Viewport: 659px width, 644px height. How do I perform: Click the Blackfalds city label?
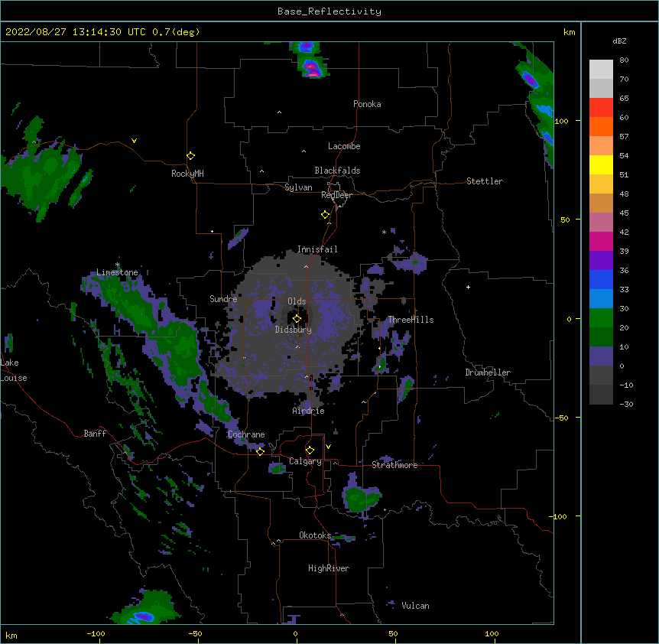point(337,171)
